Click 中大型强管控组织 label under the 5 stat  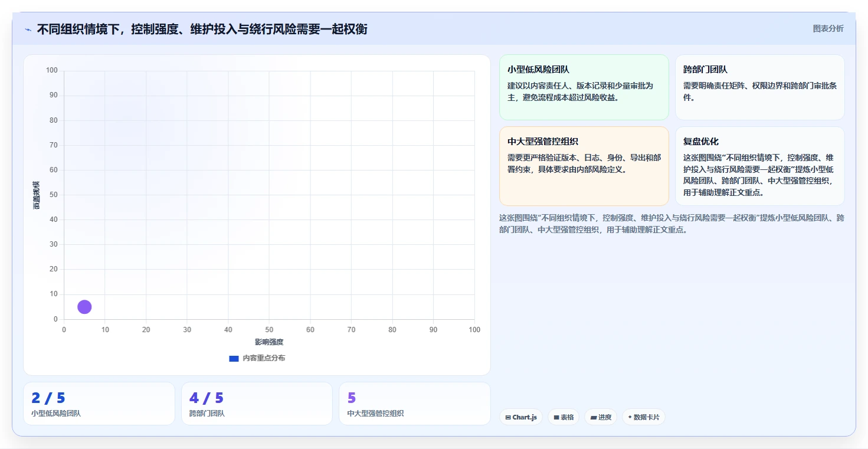375,414
